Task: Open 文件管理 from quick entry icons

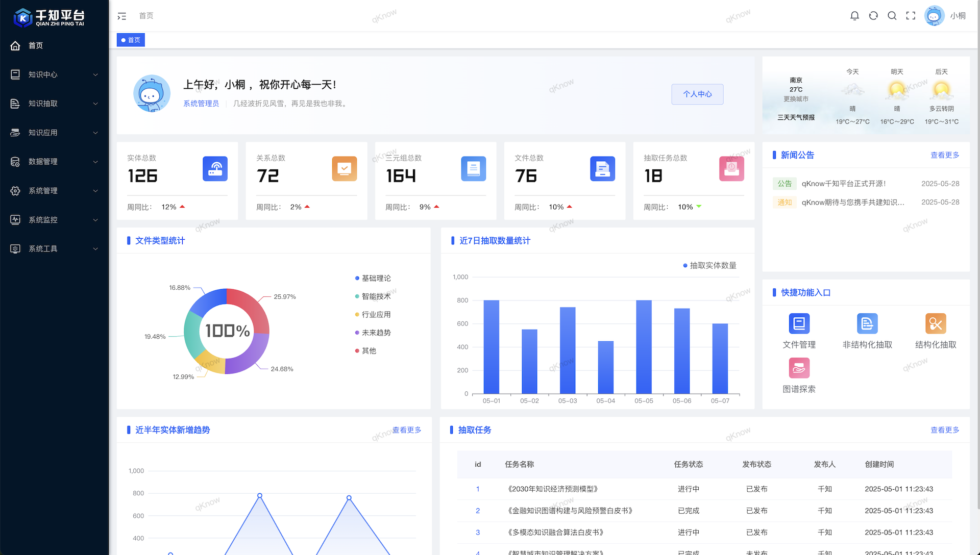Action: click(799, 323)
